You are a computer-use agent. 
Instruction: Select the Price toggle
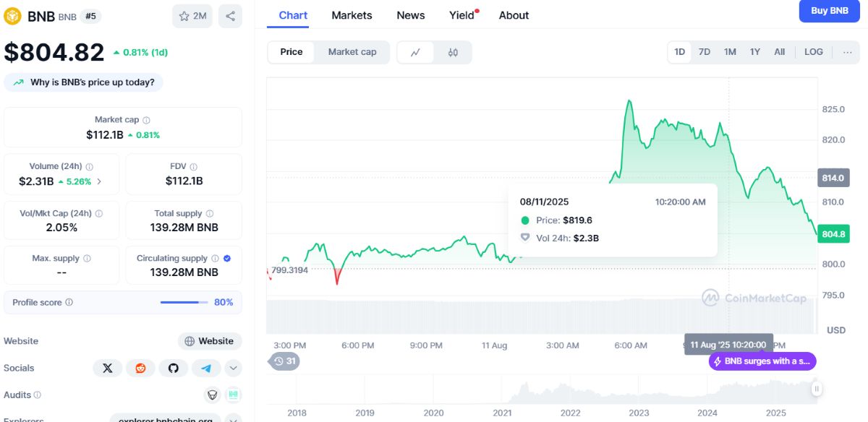(292, 52)
